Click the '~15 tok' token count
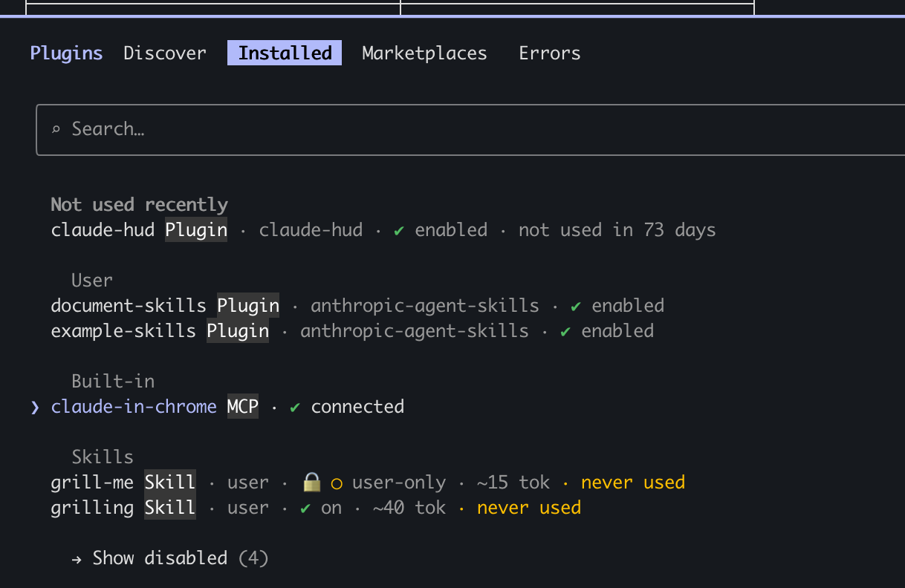Viewport: 905px width, 588px height. 513,483
